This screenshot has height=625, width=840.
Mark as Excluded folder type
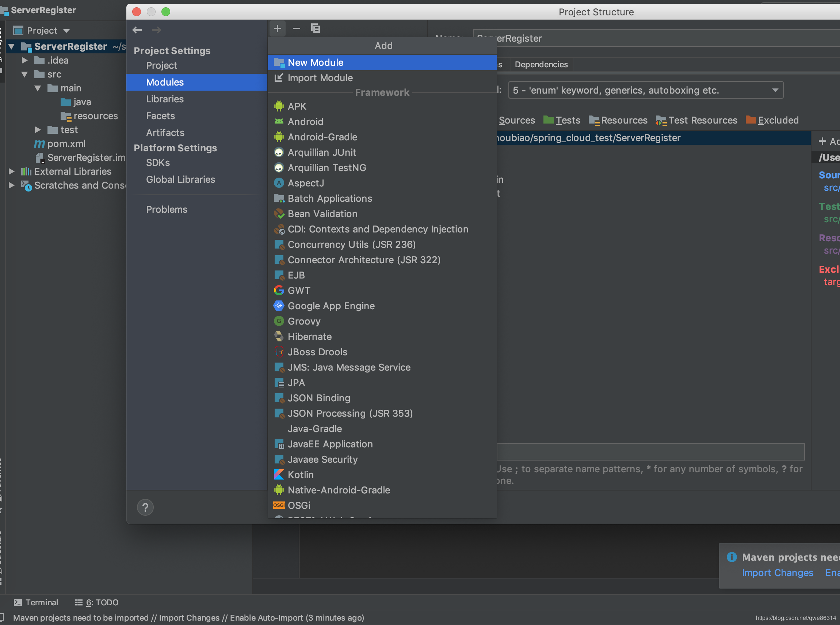coord(772,120)
